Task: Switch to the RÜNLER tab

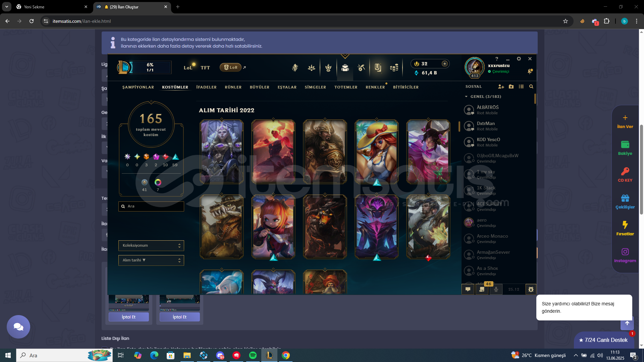Action: (x=233, y=87)
